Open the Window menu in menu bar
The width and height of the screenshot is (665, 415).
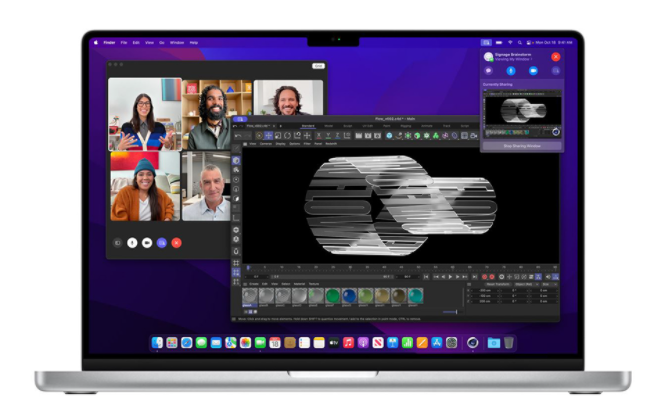coord(177,43)
